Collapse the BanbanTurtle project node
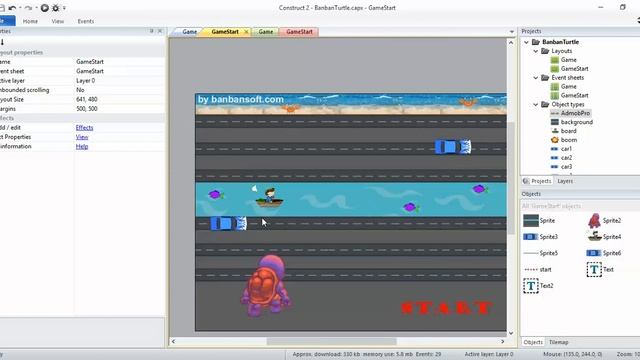Screen dimensions: 640x360 [527, 42]
